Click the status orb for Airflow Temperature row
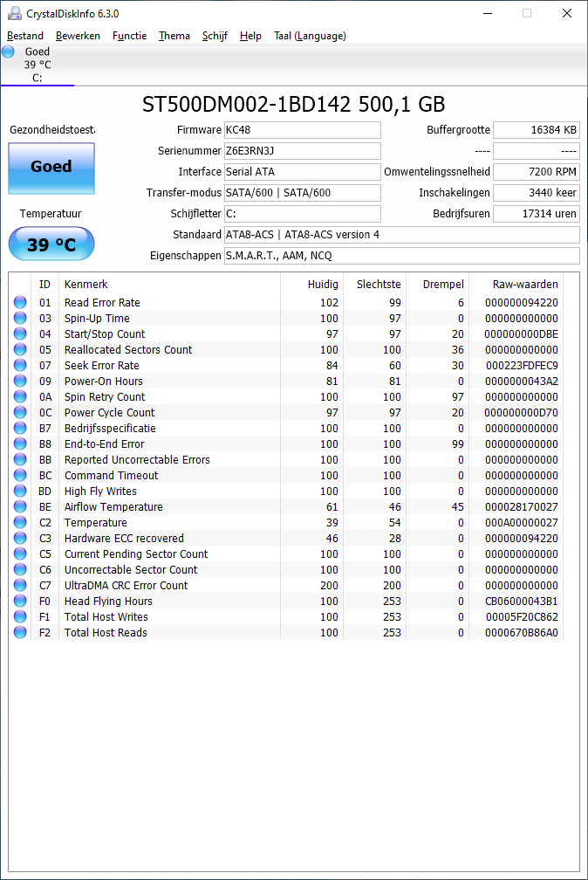The height and width of the screenshot is (880, 588). pyautogui.click(x=20, y=507)
